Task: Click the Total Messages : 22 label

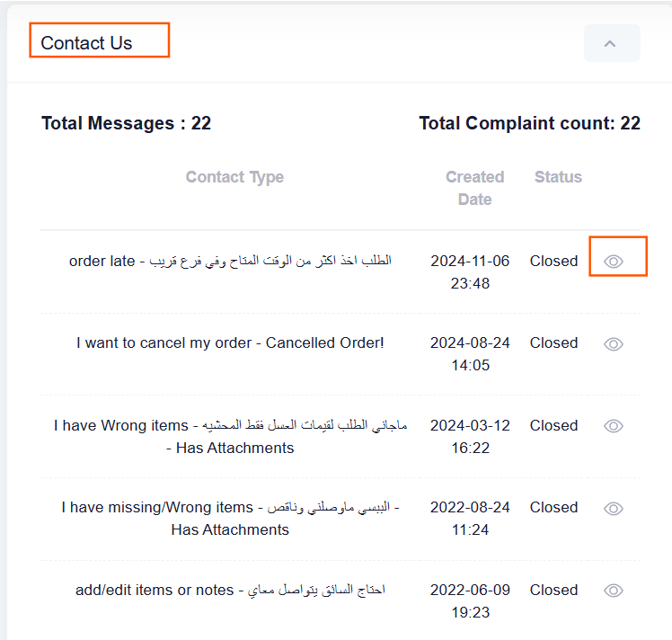Action: [126, 123]
